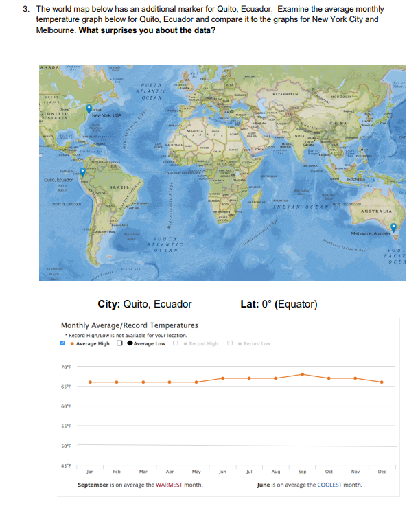Select the April data point on the line
Screen dimensions: 420x519
tap(170, 382)
